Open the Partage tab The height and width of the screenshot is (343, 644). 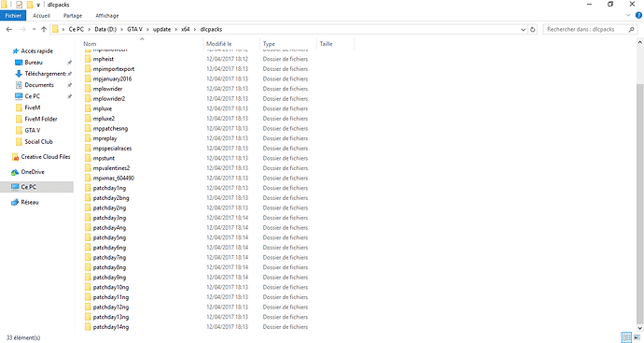pos(73,16)
